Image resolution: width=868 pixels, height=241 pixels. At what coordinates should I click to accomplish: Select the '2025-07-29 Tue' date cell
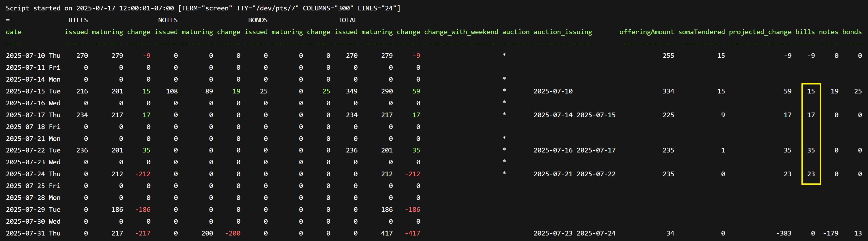[33, 210]
